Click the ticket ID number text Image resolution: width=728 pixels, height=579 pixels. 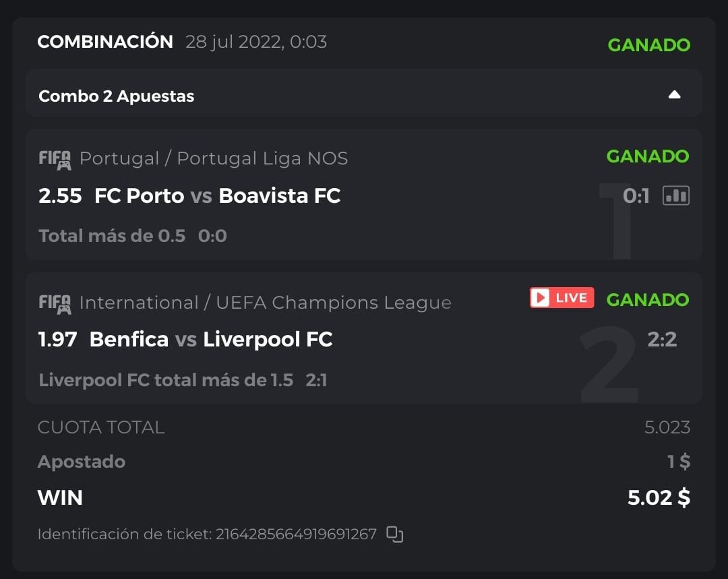point(295,535)
